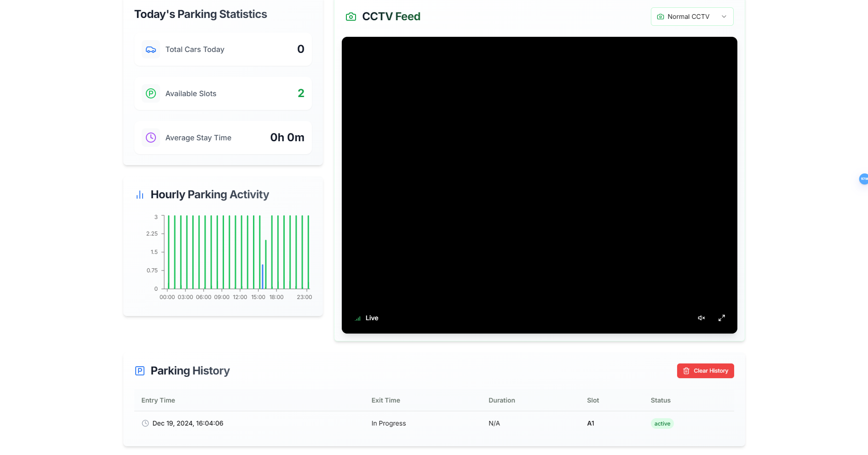Click the purple clock icon for Average Stay Time

coord(150,138)
